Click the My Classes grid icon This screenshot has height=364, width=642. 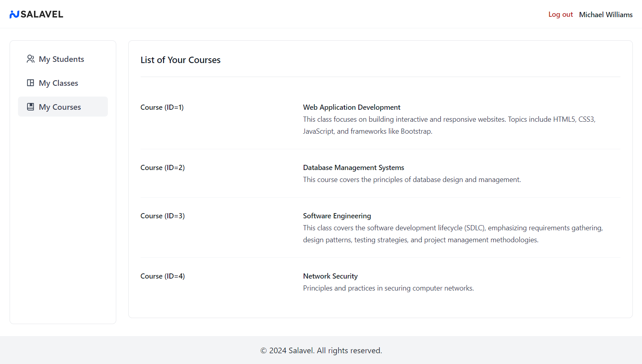click(30, 83)
